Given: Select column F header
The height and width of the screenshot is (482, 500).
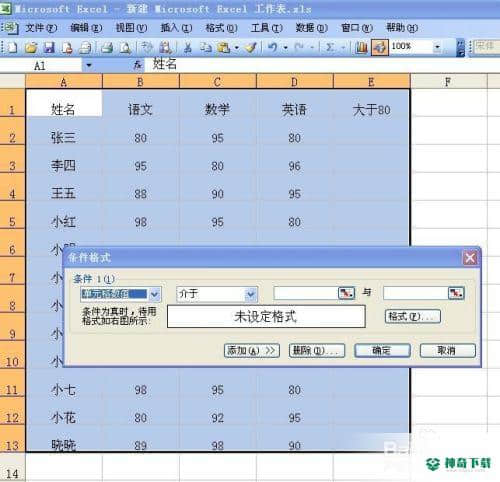Looking at the screenshot, I should click(448, 81).
